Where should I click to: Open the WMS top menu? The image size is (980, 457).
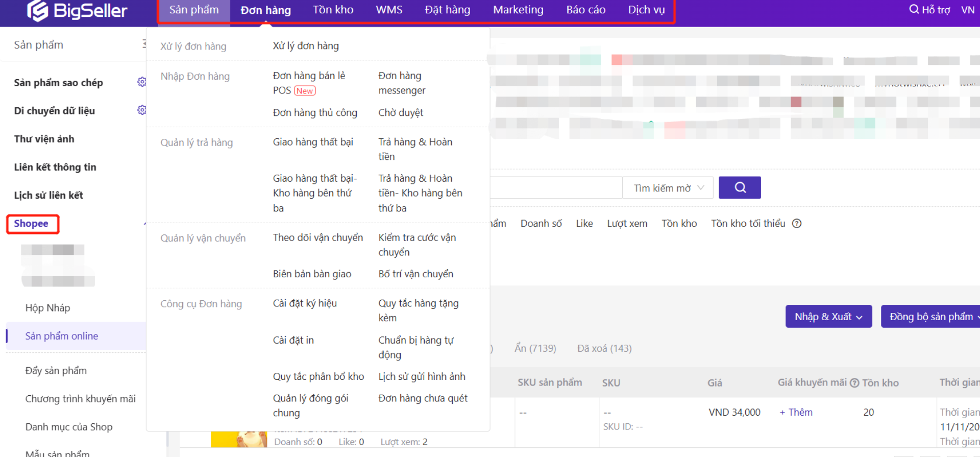[389, 10]
